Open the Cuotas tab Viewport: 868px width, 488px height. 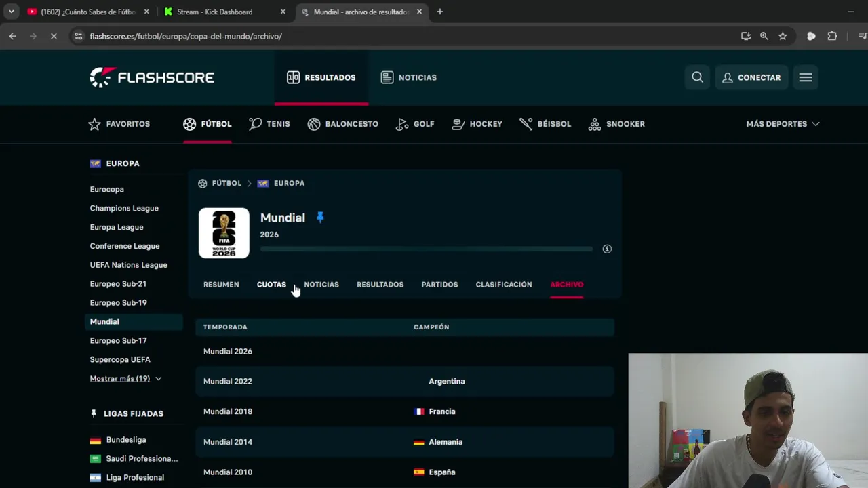[x=271, y=285]
